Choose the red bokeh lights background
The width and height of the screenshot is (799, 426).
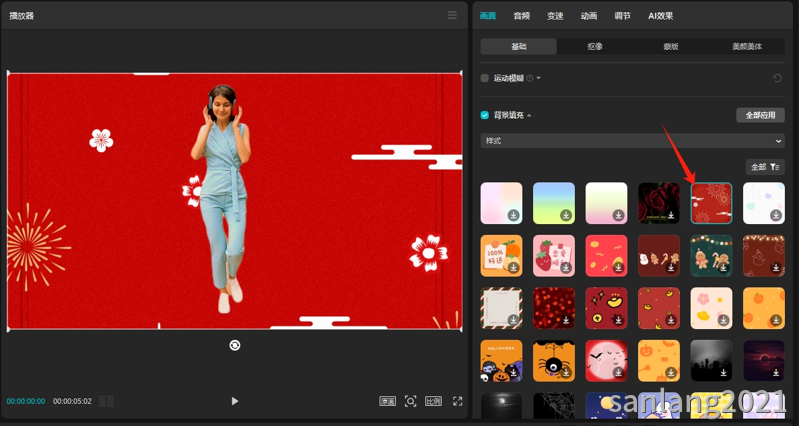pyautogui.click(x=554, y=308)
